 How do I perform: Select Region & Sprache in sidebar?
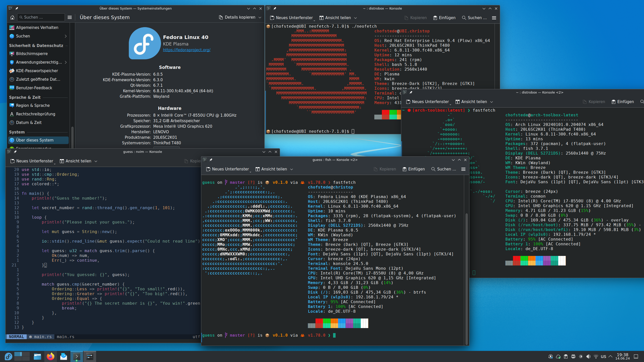(x=33, y=106)
